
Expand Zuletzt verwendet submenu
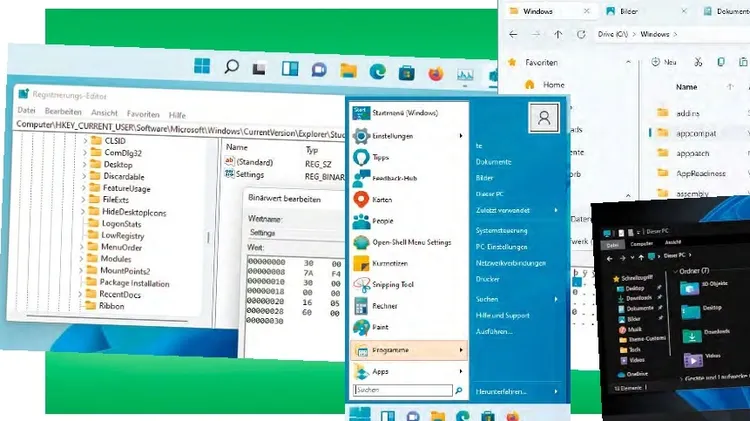(x=556, y=210)
